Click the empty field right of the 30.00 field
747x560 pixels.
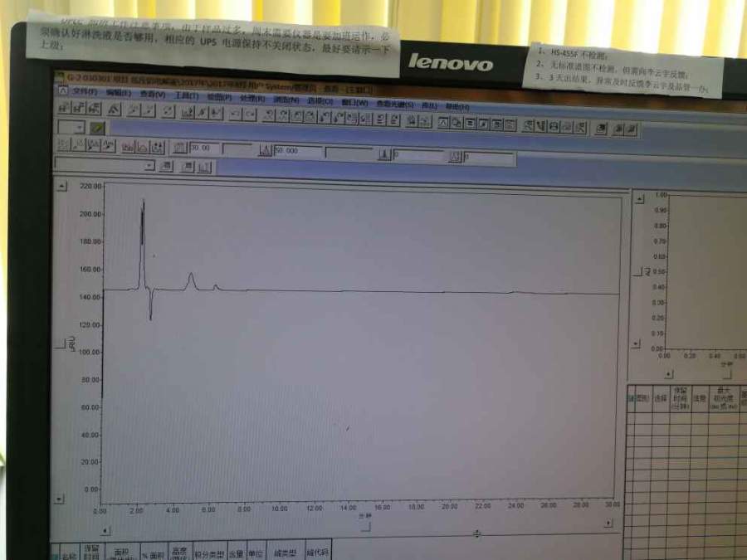237,149
